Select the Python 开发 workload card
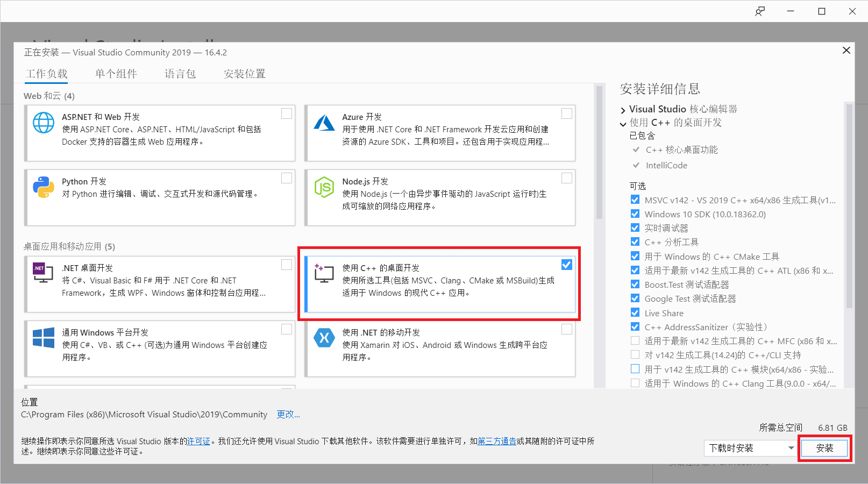 160,197
